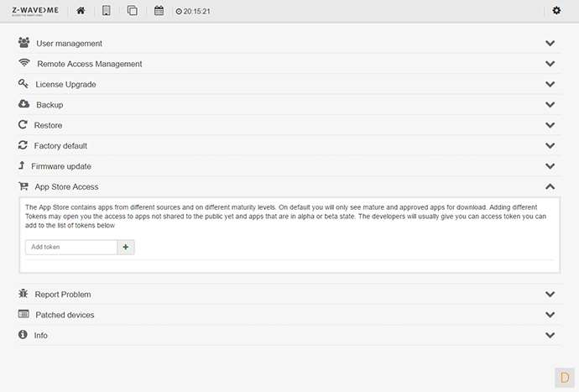The height and width of the screenshot is (392, 579).
Task: Click the Report Problem bug icon
Action: pyautogui.click(x=23, y=295)
